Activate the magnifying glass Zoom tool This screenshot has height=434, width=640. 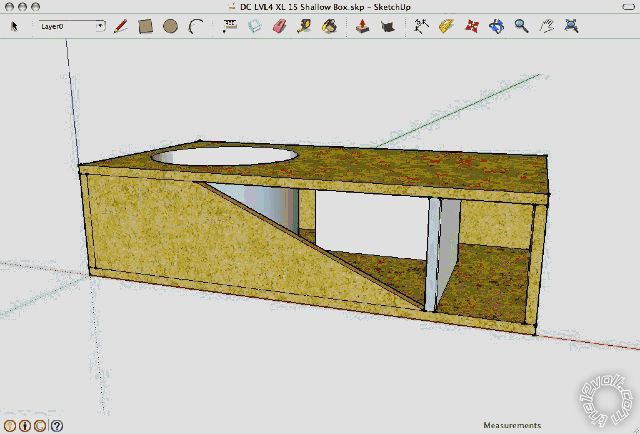tap(521, 26)
